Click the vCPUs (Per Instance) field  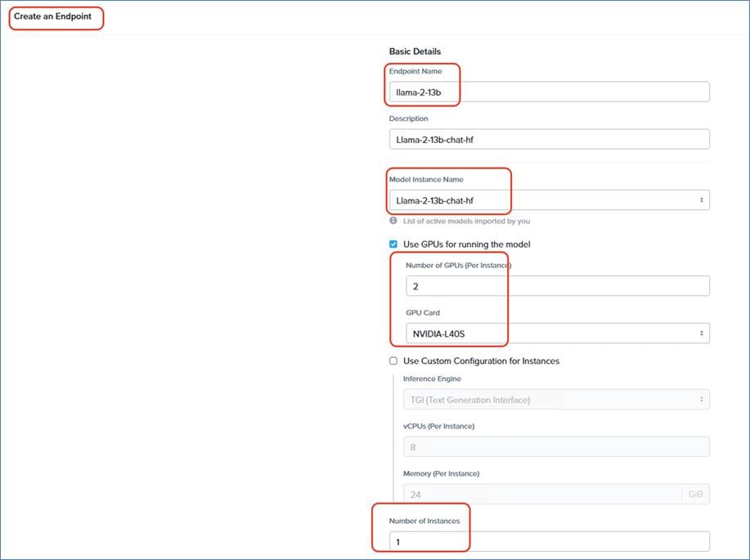pyautogui.click(x=556, y=446)
